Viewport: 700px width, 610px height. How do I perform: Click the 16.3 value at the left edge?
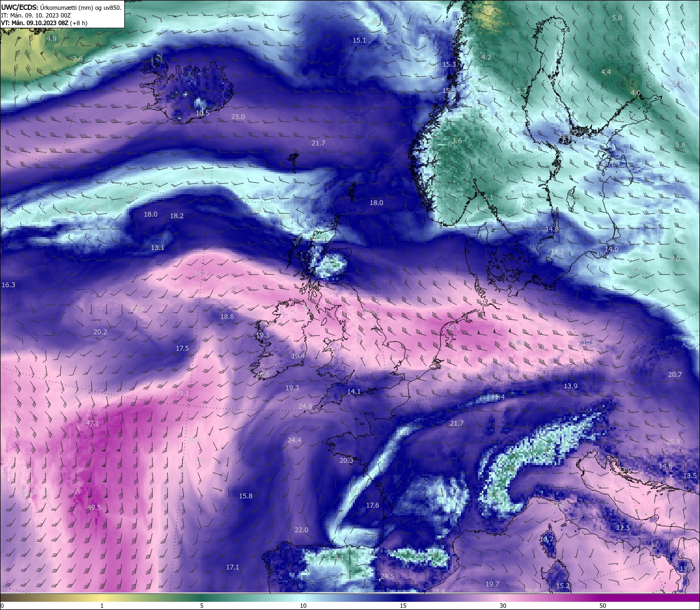(9, 285)
